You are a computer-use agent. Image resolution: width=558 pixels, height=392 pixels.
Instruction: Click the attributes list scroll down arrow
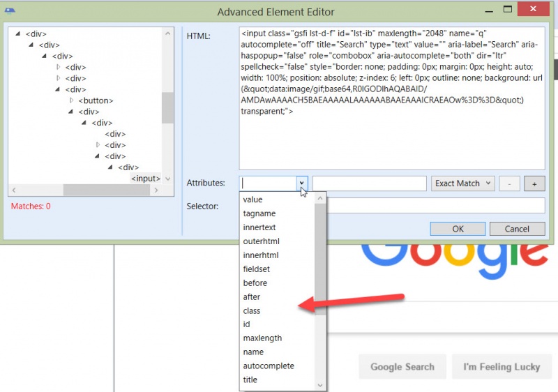[x=320, y=385]
